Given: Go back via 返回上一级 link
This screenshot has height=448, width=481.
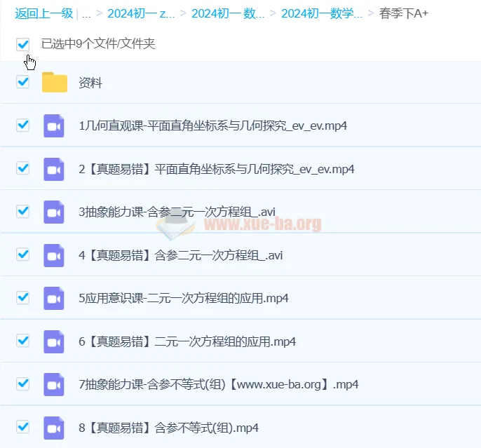Looking at the screenshot, I should click(x=43, y=13).
